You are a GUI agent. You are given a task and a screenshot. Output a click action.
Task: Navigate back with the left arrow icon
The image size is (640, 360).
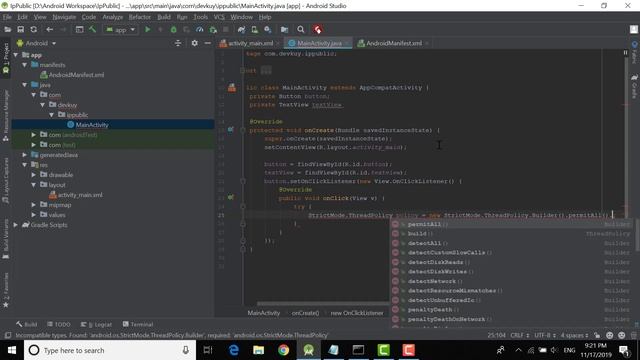49,29
